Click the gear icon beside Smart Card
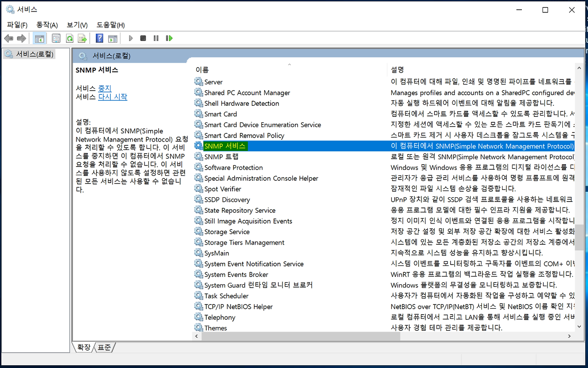Viewport: 588px width, 368px height. 198,114
